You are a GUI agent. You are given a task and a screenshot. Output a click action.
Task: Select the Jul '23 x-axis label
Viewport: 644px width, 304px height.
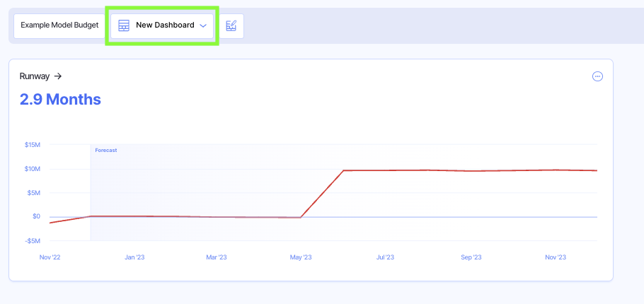point(385,257)
